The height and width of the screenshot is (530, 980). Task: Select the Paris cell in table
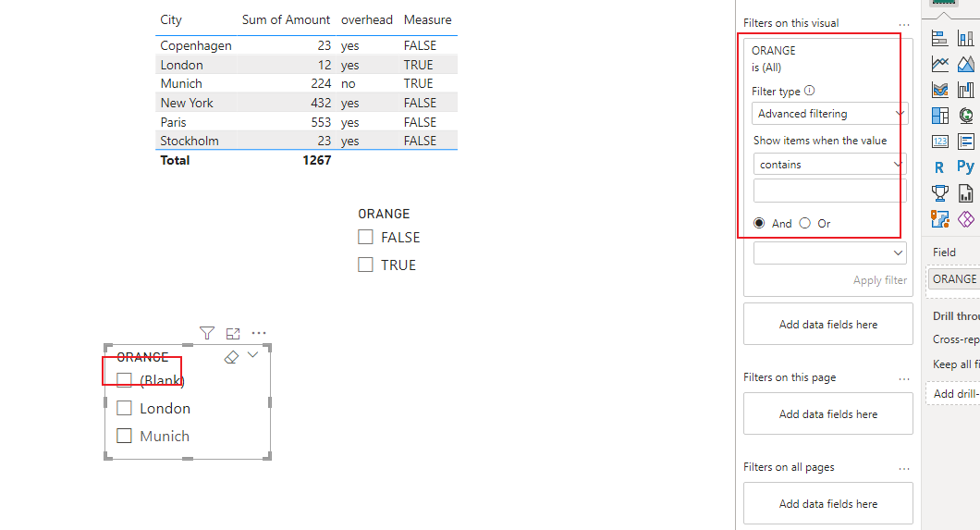coord(173,122)
